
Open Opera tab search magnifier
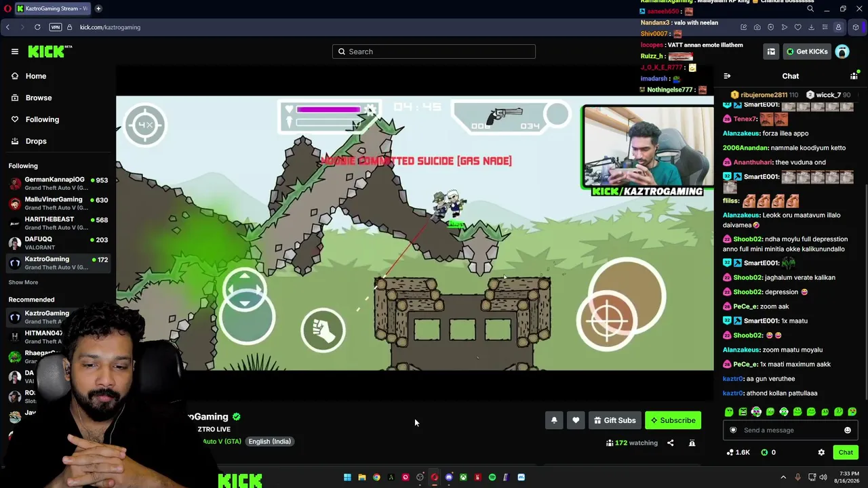point(810,9)
